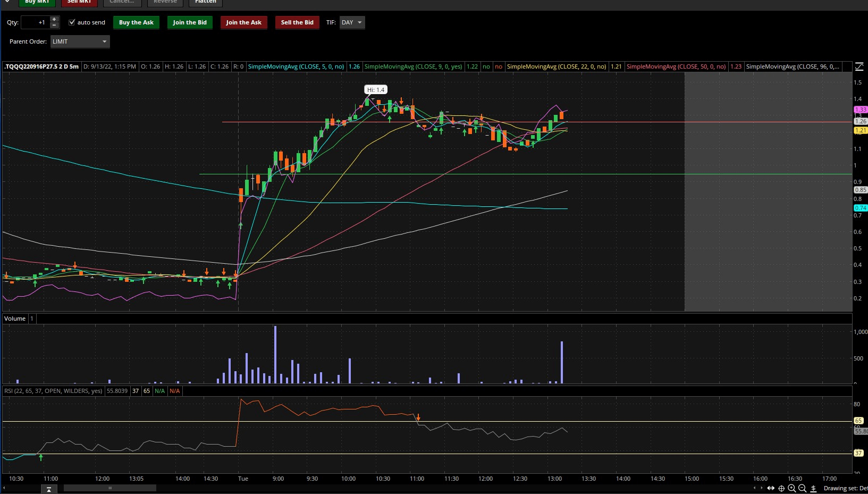
Task: Open the TIF DAY dropdown
Action: [x=352, y=22]
